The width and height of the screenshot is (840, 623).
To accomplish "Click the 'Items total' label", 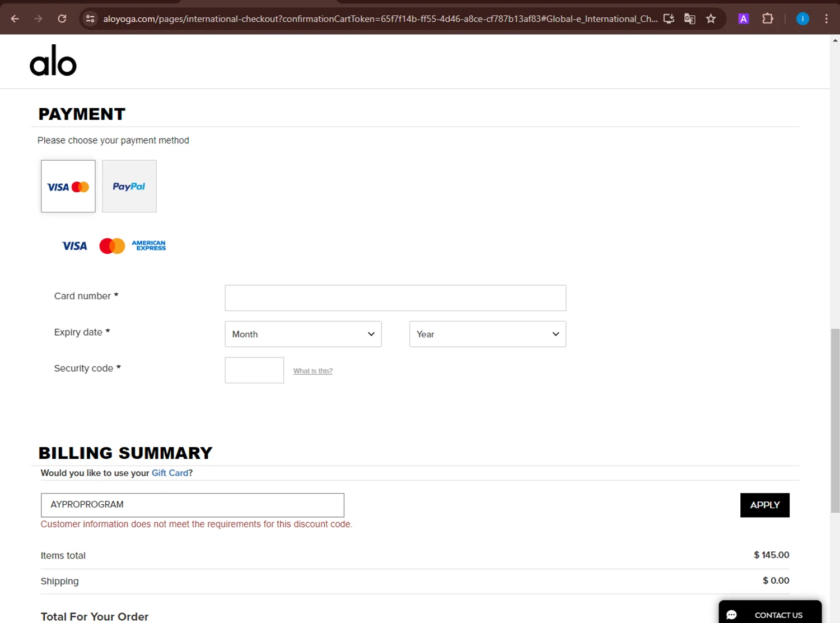I will click(63, 556).
